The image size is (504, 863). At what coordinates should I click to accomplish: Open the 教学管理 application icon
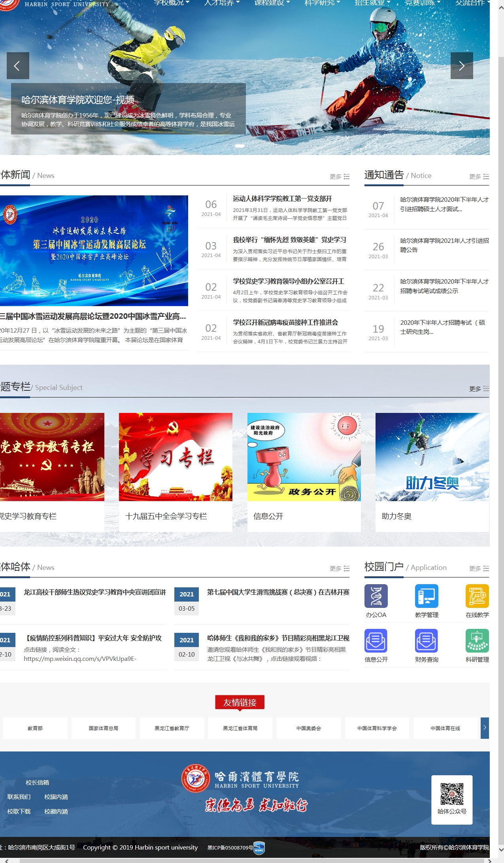[x=427, y=596]
